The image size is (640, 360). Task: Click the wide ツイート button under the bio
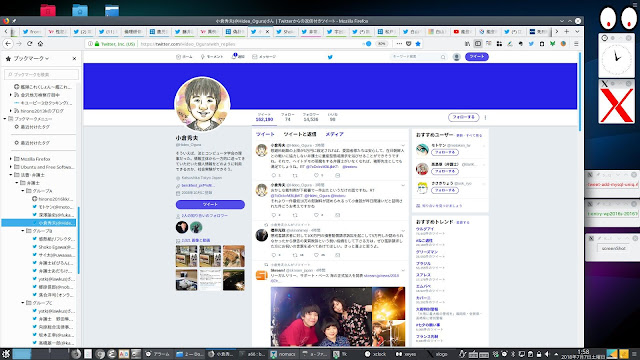(x=210, y=204)
